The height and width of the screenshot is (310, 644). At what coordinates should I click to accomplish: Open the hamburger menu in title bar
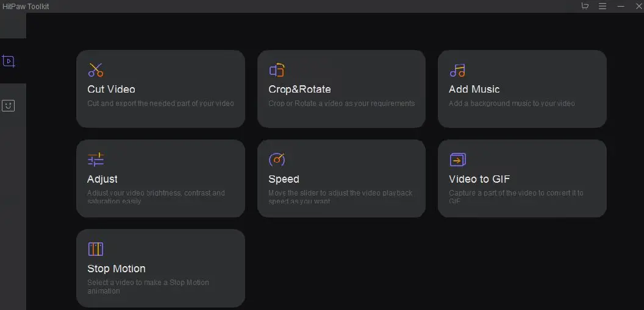603,6
